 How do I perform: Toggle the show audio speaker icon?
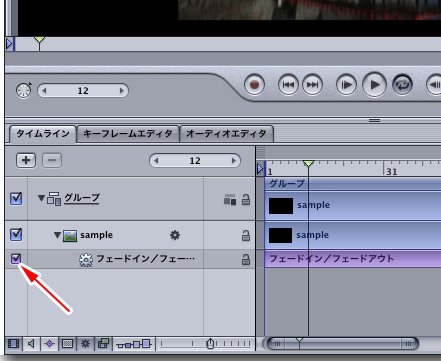point(31,343)
